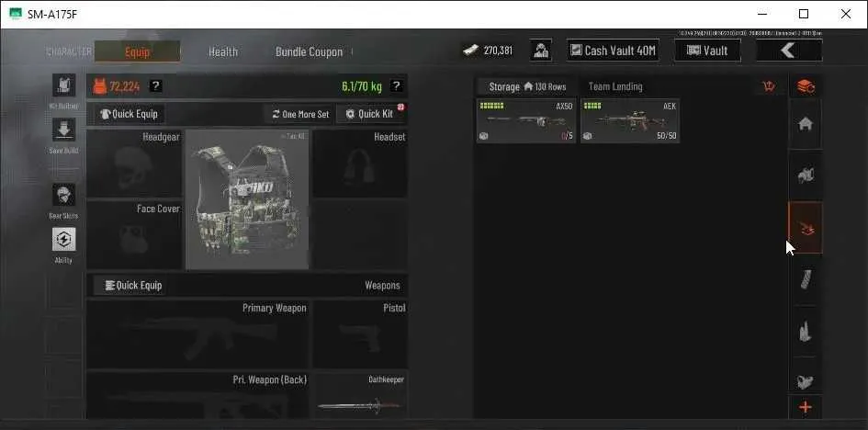This screenshot has width=868, height=430.
Task: Click the help icon beside 6.1/70 kg
Action: (x=397, y=85)
